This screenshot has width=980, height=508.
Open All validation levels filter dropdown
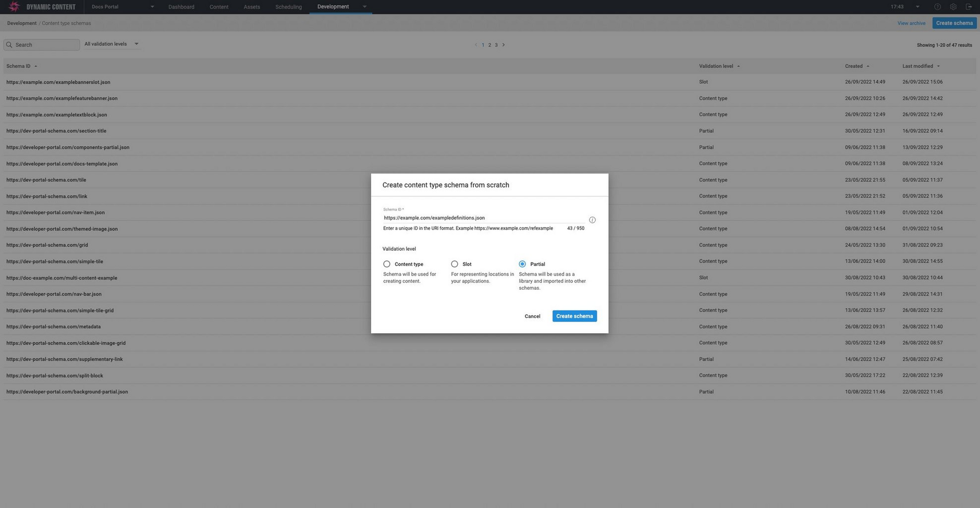click(x=112, y=44)
